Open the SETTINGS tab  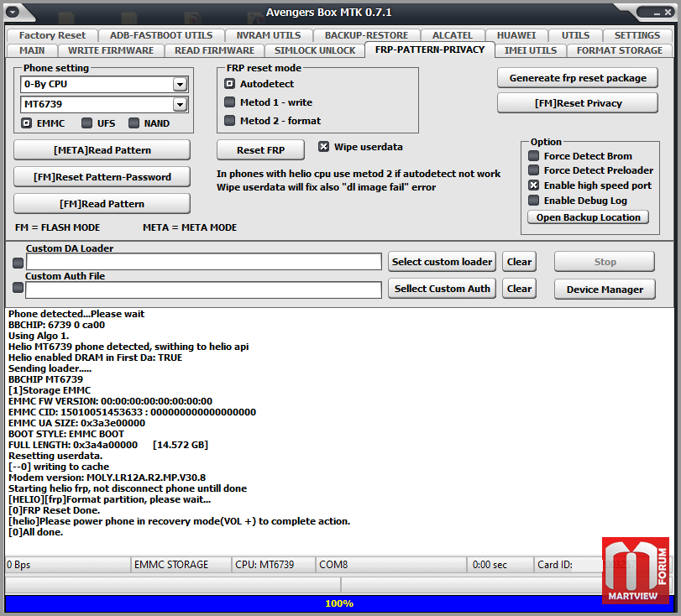click(x=637, y=35)
